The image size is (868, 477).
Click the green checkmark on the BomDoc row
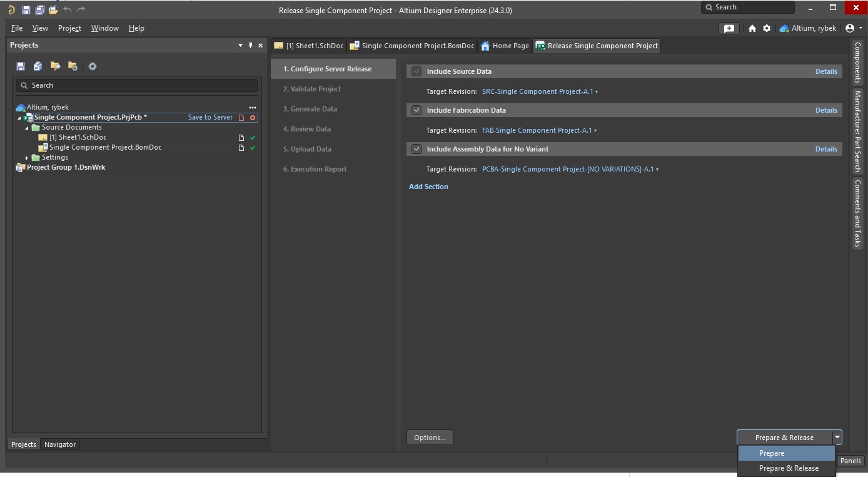[253, 148]
